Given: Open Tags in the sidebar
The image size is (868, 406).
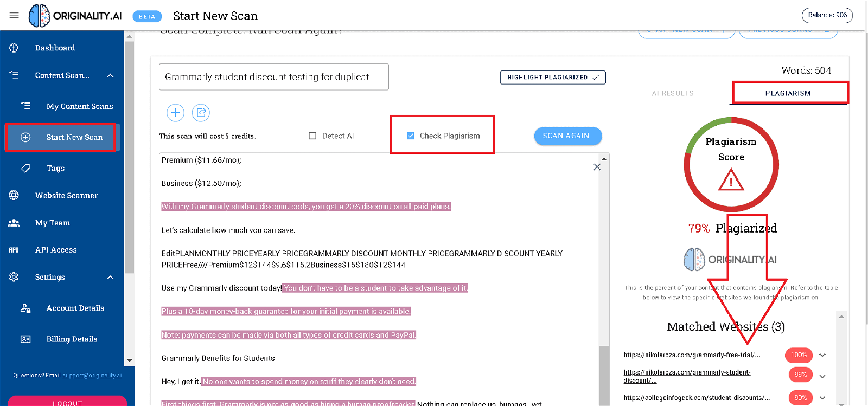Looking at the screenshot, I should [x=55, y=168].
